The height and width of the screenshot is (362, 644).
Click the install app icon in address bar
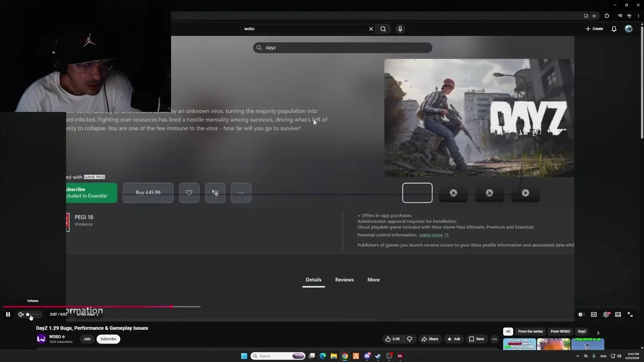(x=586, y=16)
